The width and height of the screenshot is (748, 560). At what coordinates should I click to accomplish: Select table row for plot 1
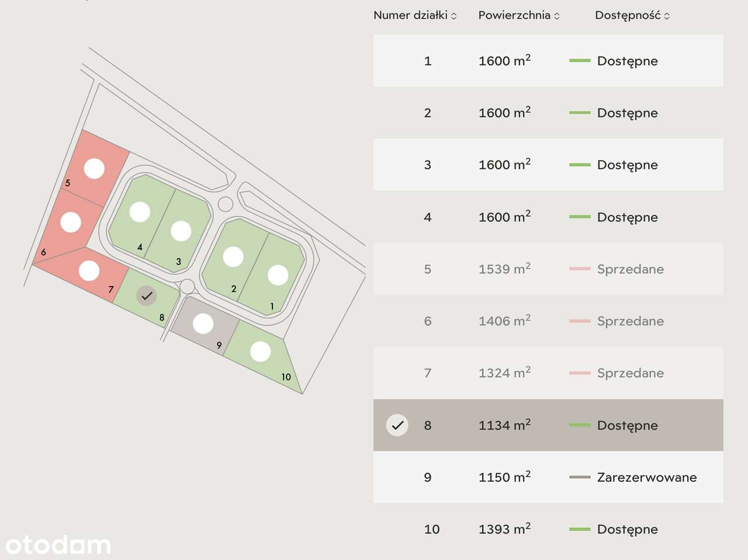(548, 61)
